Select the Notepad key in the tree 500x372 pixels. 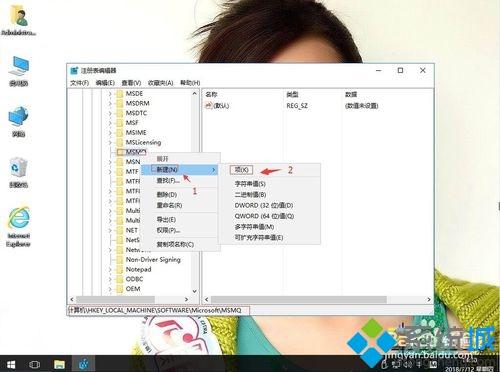[x=138, y=269]
